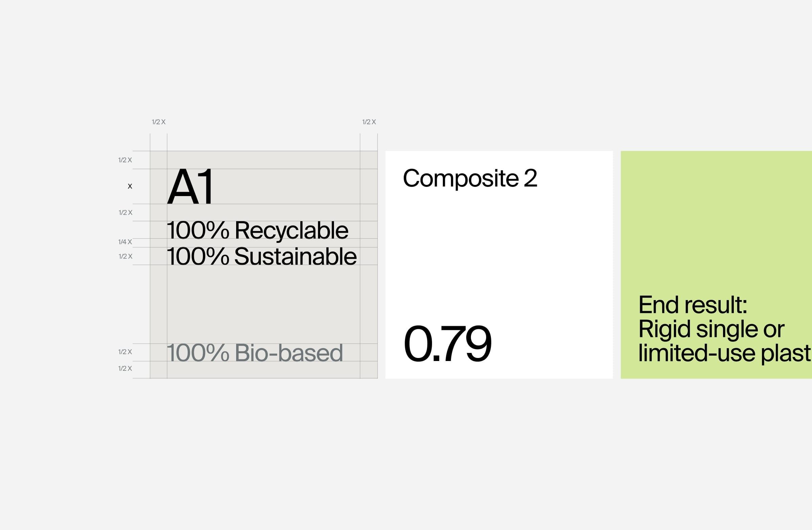This screenshot has width=812, height=530.
Task: Click the 1/2 X label above card's left margin
Action: tap(159, 122)
